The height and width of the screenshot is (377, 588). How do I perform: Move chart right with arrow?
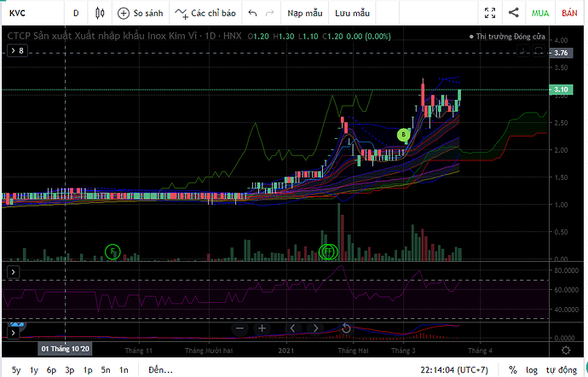point(315,328)
